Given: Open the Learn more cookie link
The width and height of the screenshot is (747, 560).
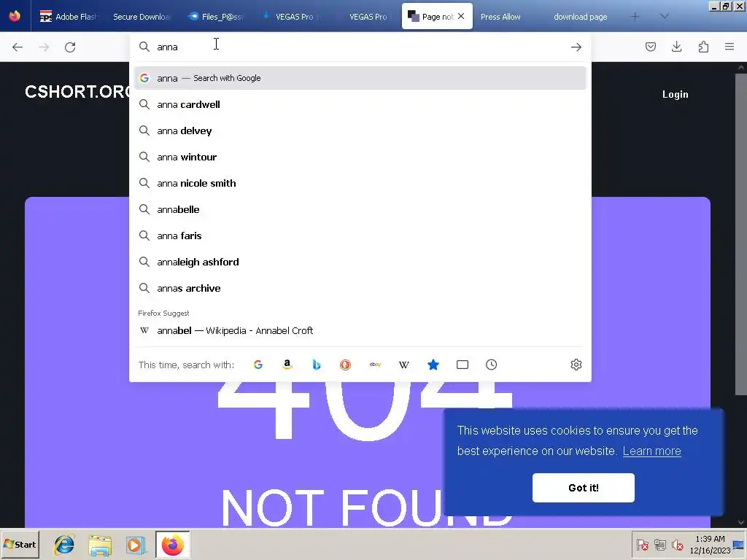Looking at the screenshot, I should click(651, 451).
